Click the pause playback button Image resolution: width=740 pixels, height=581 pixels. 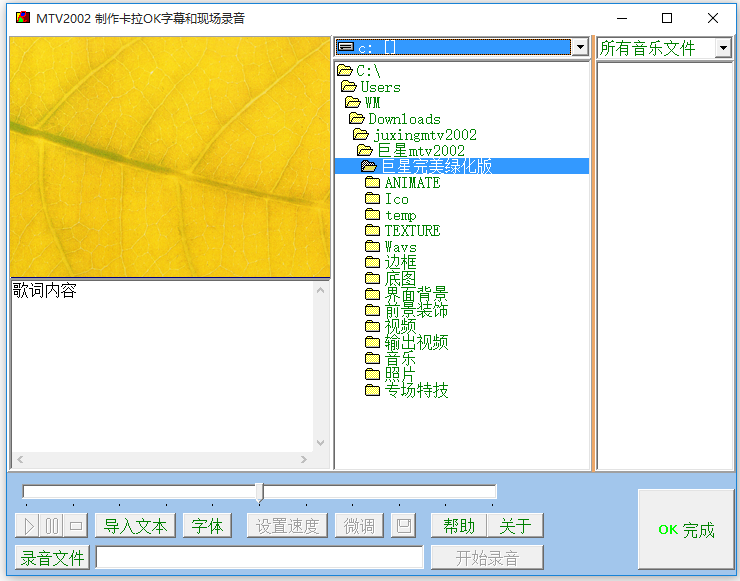coord(52,526)
